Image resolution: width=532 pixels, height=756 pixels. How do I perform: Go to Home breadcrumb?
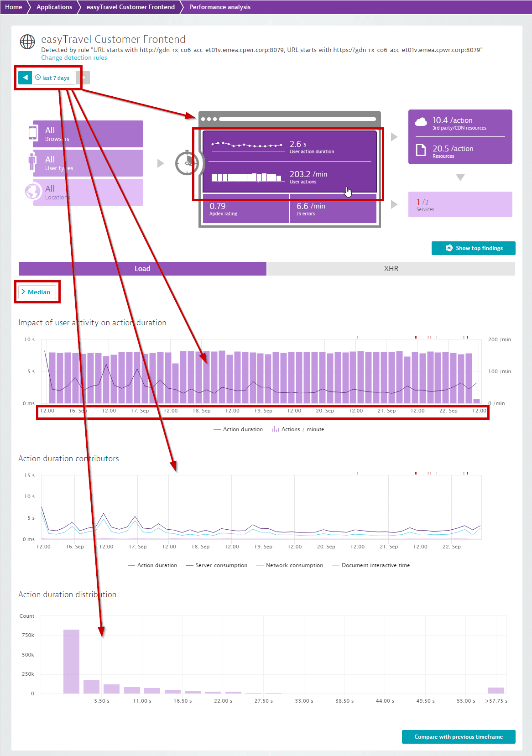pos(14,7)
